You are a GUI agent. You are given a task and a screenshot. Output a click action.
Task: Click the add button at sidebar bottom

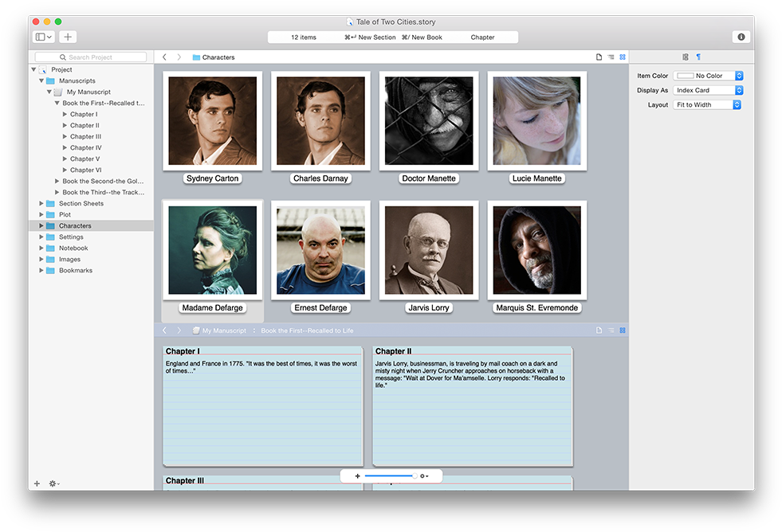(37, 483)
